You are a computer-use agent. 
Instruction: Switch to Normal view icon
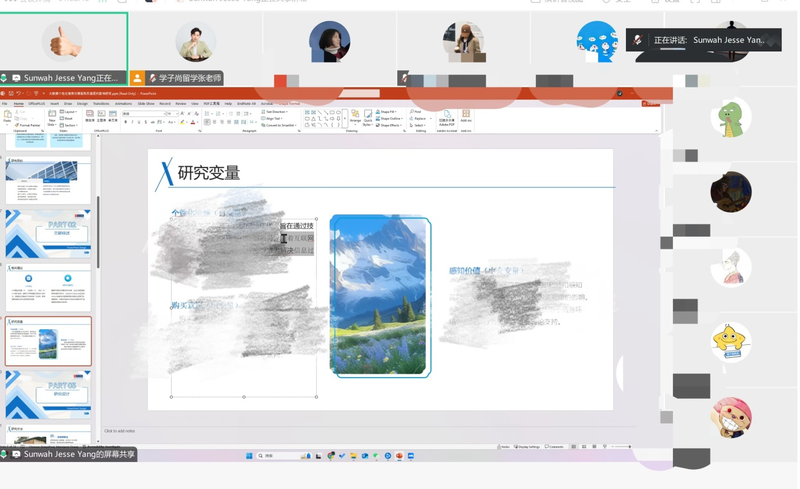[x=573, y=447]
